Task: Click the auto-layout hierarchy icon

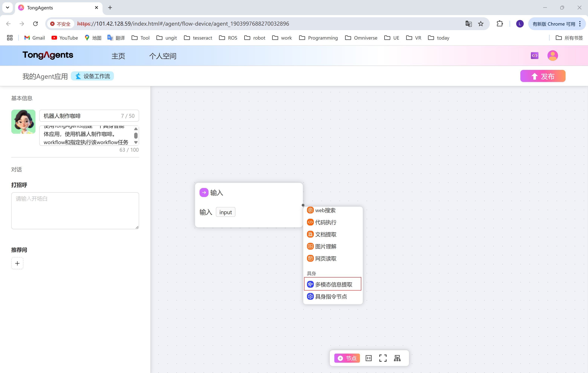Action: click(397, 358)
